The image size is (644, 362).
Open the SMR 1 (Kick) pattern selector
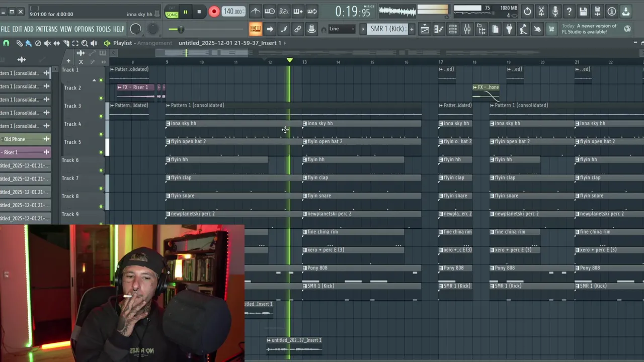(x=387, y=29)
